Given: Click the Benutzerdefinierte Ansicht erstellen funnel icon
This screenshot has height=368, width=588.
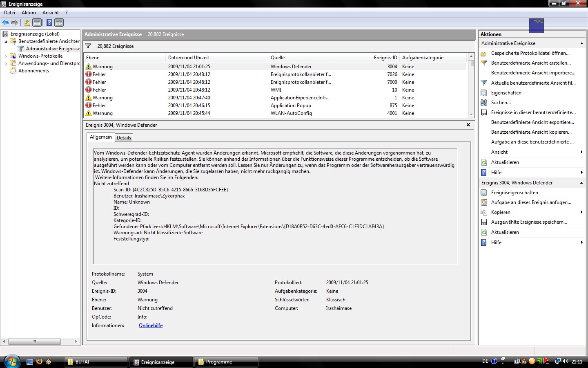Looking at the screenshot, I should pos(484,63).
